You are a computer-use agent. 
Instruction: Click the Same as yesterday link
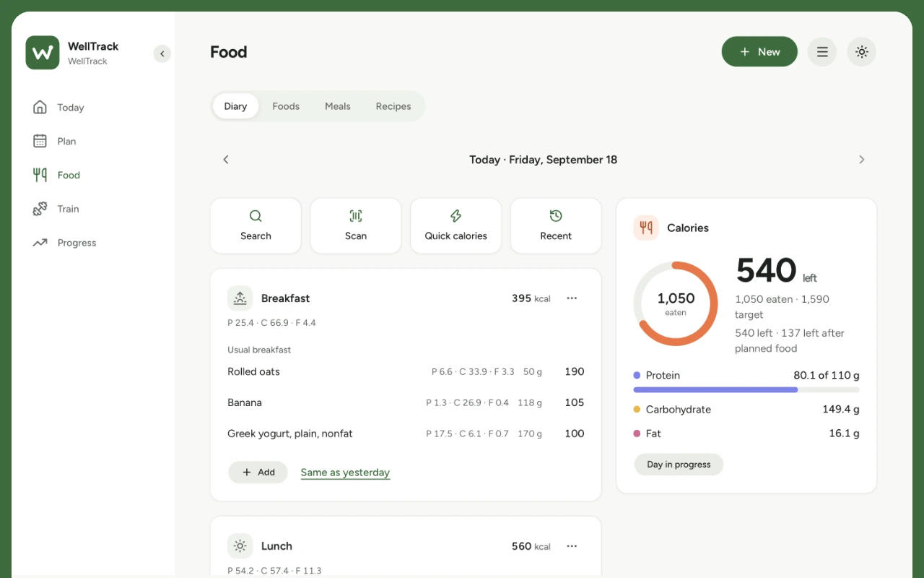(x=345, y=473)
